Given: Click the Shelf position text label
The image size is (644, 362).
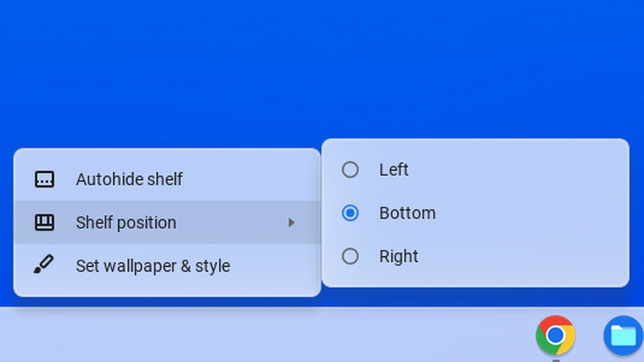Looking at the screenshot, I should click(125, 222).
